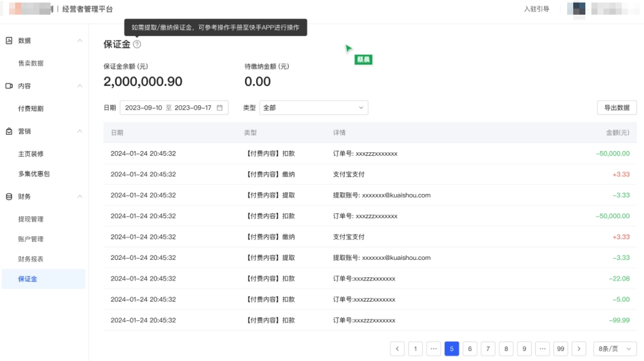This screenshot has height=361, width=644.
Task: Click the 内容 video icon in sidebar
Action: click(9, 86)
